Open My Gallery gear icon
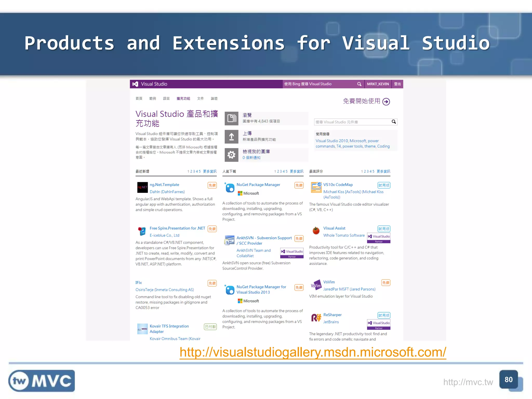This screenshot has height=399, width=532. 231,155
